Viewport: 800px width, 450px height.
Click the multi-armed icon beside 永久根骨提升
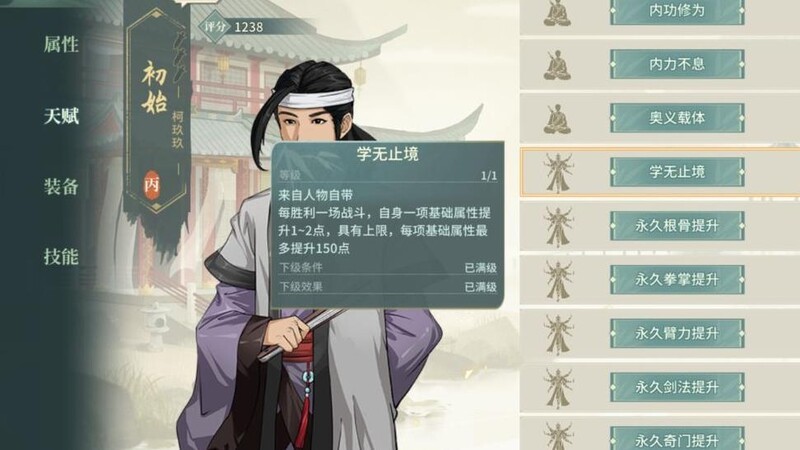(x=558, y=227)
